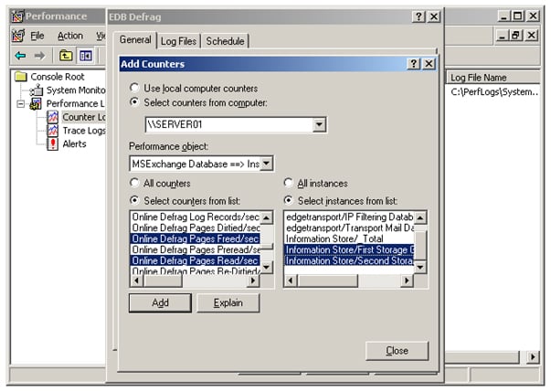Select the System Monitor node icon

[x=37, y=90]
